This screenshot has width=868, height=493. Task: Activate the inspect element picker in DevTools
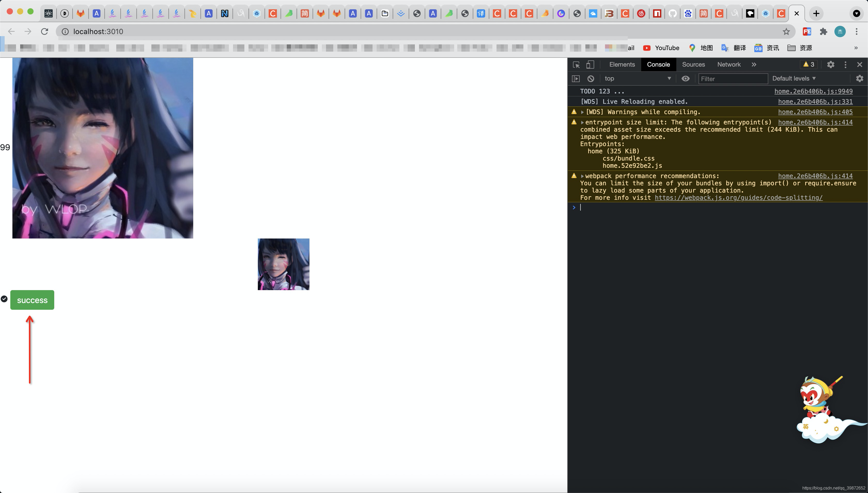click(x=576, y=65)
